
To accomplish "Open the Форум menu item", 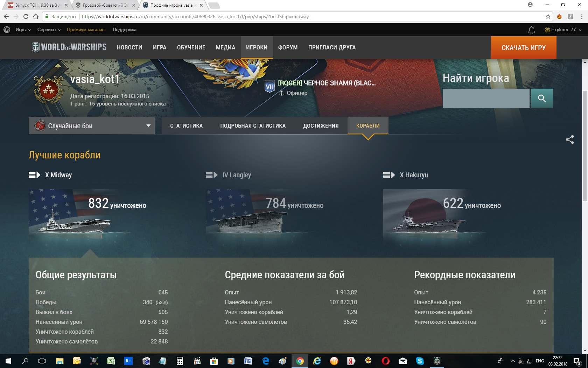I will point(288,48).
